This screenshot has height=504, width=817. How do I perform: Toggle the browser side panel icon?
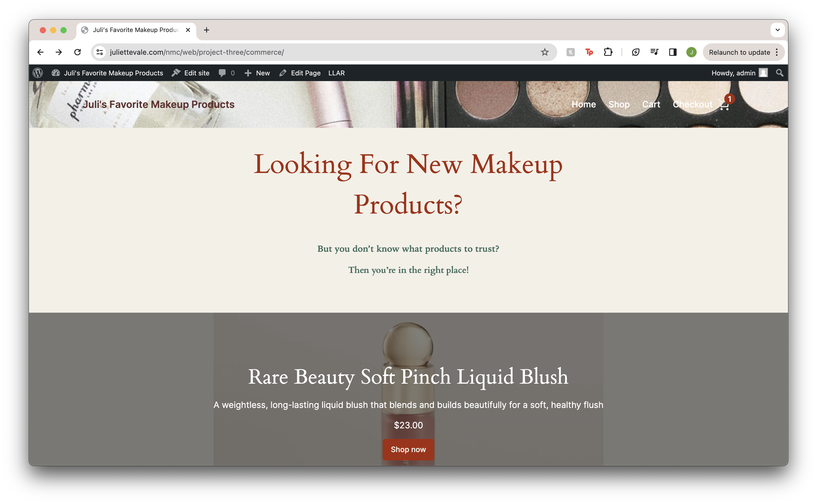pos(673,52)
